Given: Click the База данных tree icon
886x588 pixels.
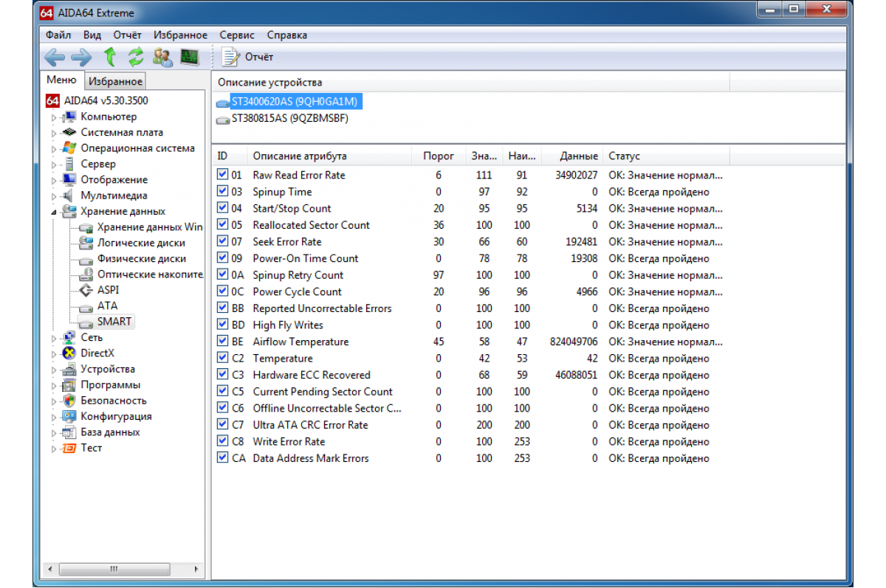Looking at the screenshot, I should click(70, 432).
